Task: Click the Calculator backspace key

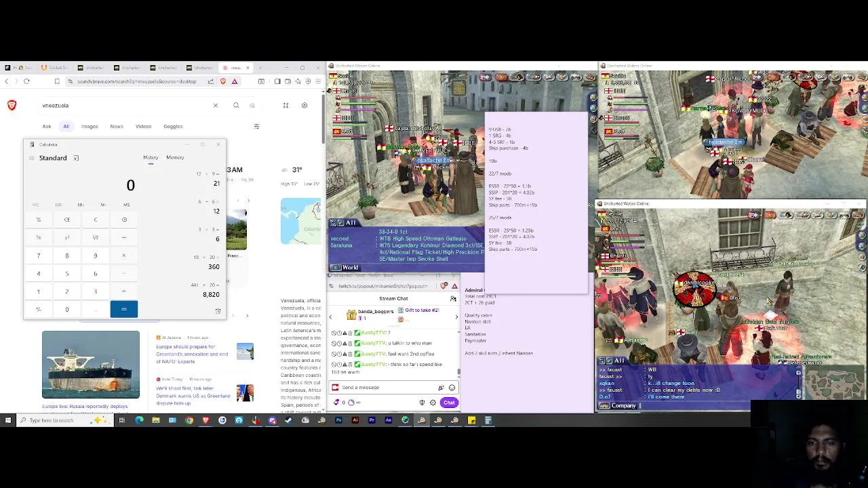Action: pos(124,220)
